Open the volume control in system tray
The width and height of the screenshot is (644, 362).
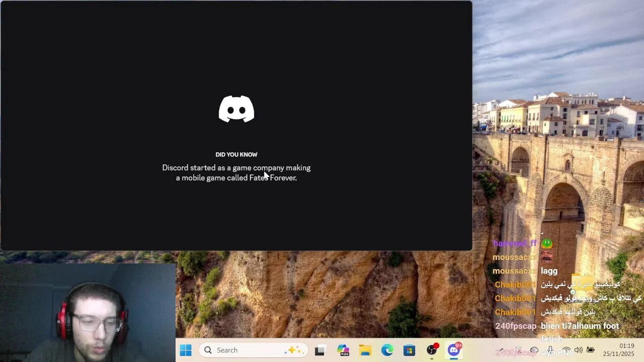click(578, 350)
